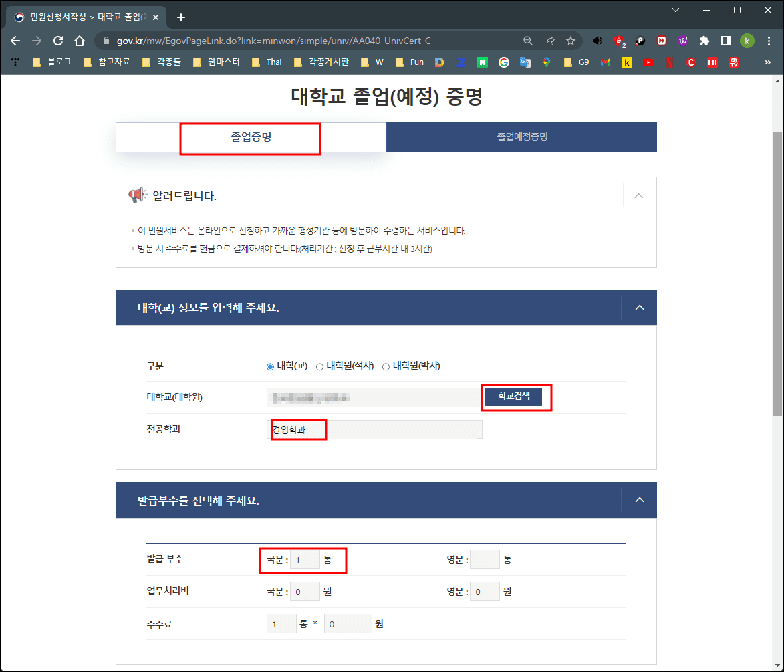The image size is (784, 672).
Task: Open the YouTube bookmark on the bookmarks bar
Action: (648, 62)
